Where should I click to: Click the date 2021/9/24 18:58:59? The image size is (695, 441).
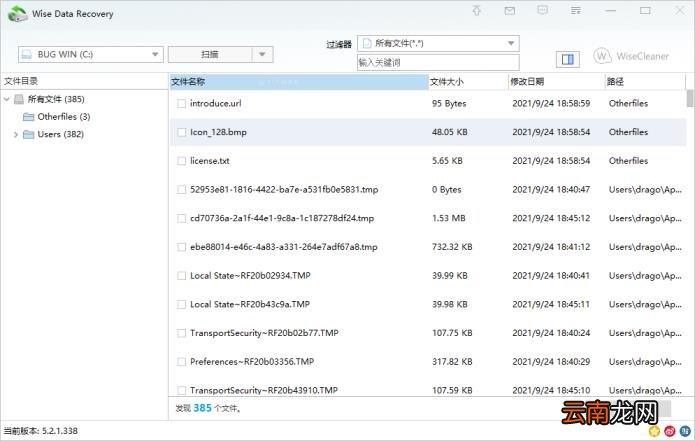tap(551, 104)
